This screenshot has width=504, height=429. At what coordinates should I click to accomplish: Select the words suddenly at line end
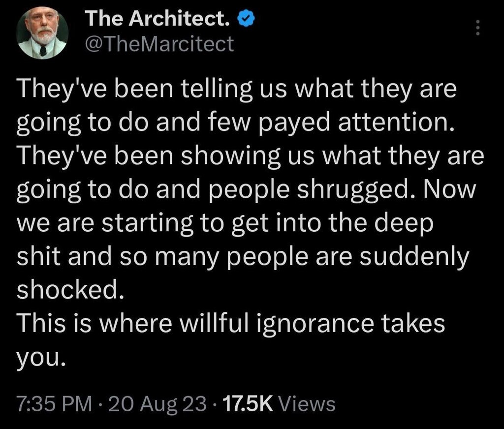coord(414,257)
